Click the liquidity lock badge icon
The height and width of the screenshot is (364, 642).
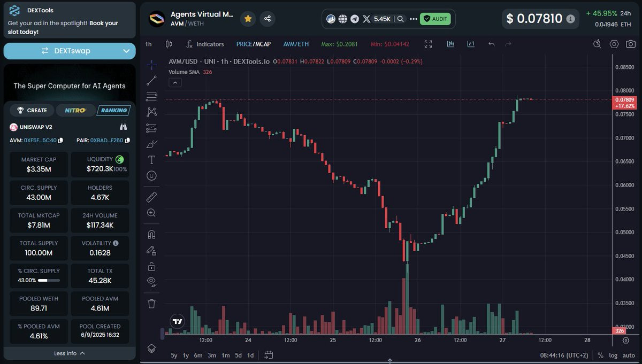click(120, 159)
